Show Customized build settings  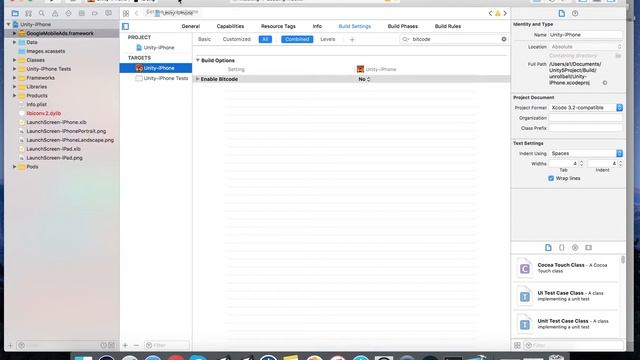coord(237,39)
